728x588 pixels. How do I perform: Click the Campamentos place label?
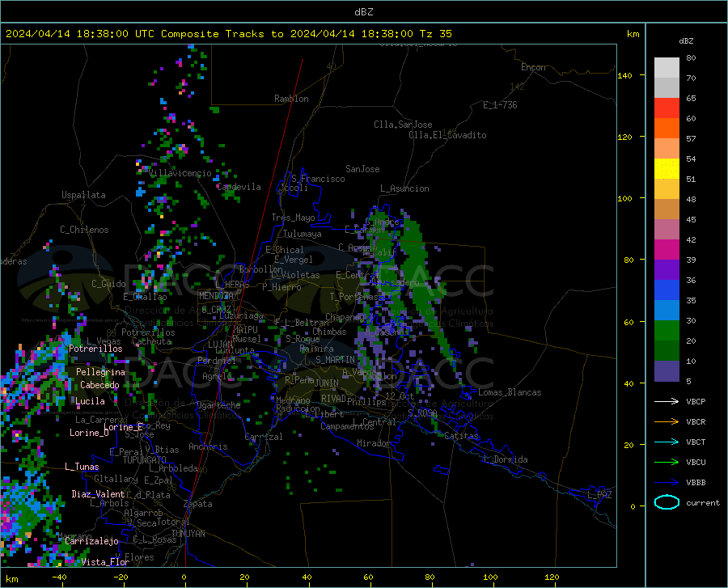347,426
